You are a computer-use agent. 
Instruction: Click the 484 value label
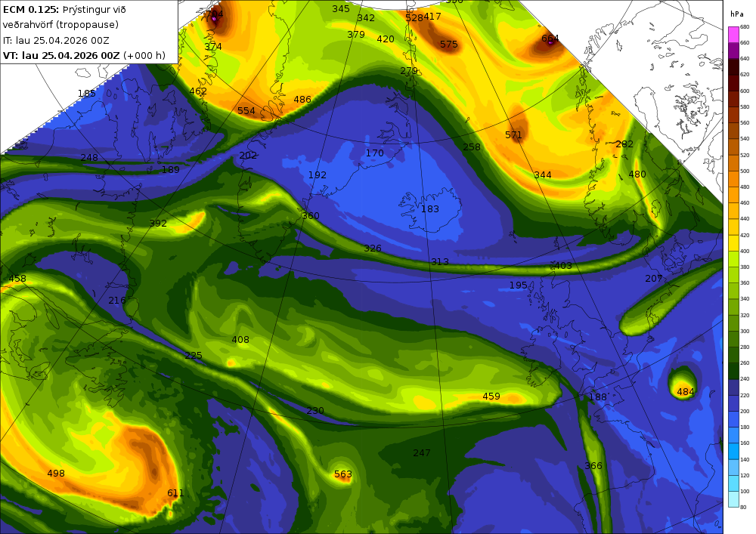[686, 392]
